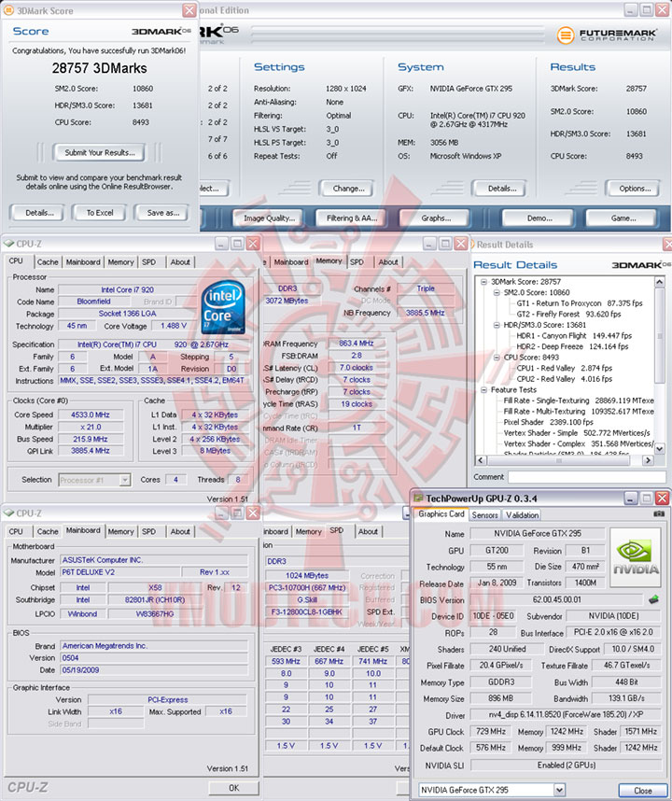
Task: Collapse the CPU Score: 8493 node
Action: pyautogui.click(x=497, y=357)
